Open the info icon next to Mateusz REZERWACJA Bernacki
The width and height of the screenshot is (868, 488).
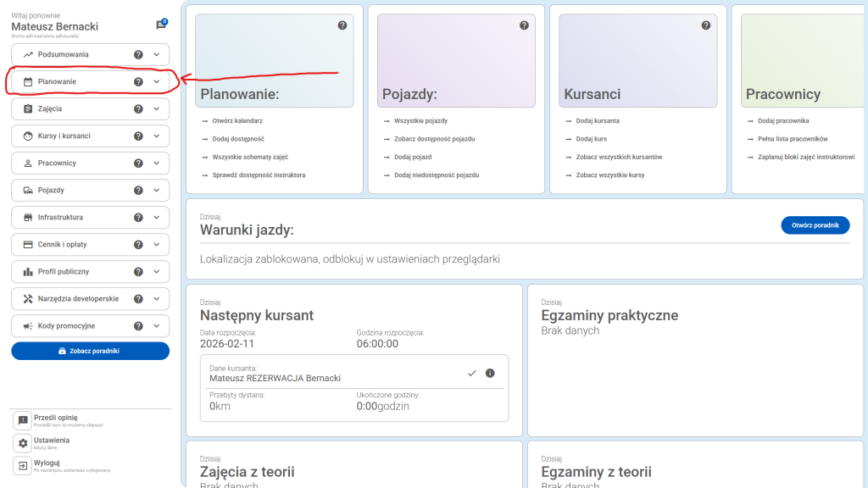pos(489,373)
